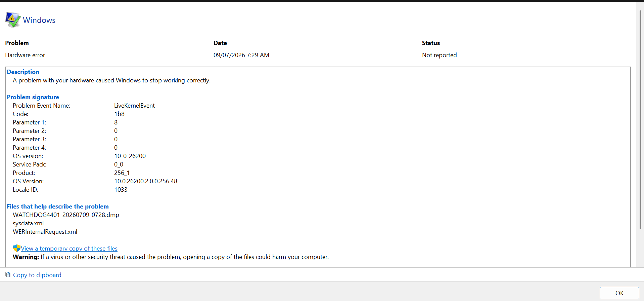Image resolution: width=644 pixels, height=301 pixels.
Task: Select the date 09/07/2026 7:29 AM
Action: pyautogui.click(x=241, y=55)
